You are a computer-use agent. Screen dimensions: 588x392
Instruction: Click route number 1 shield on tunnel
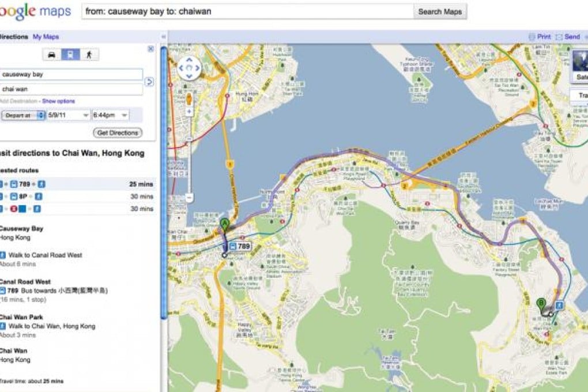230,164
